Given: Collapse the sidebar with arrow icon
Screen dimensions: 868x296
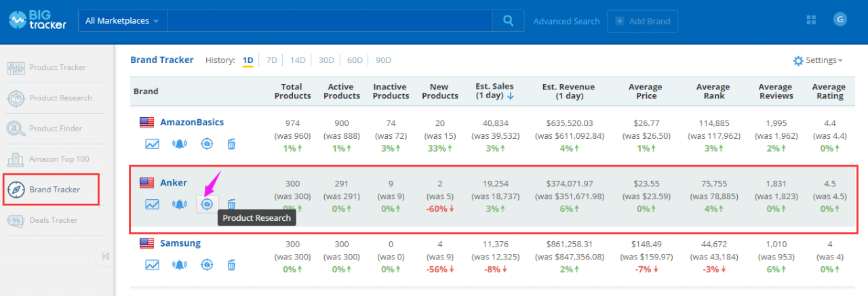Looking at the screenshot, I should click(x=105, y=256).
